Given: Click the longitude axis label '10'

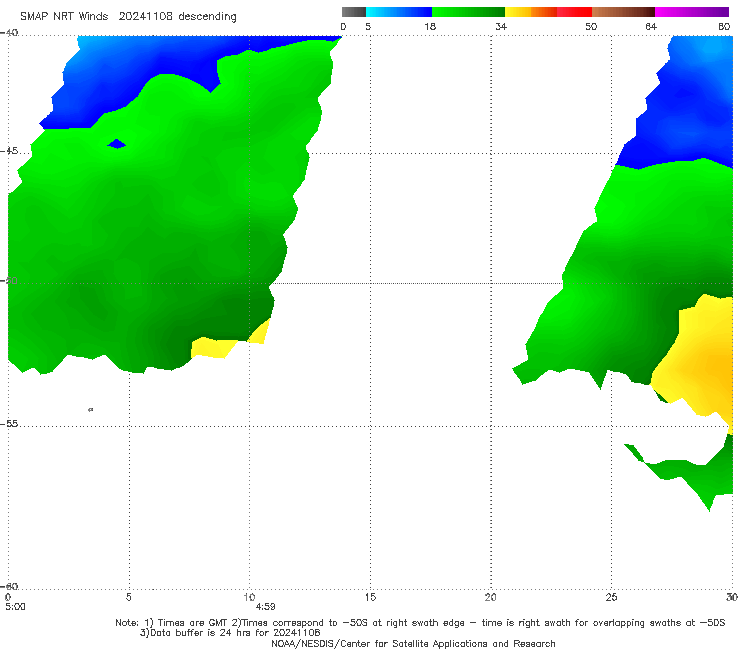Looking at the screenshot, I should (x=249, y=597).
